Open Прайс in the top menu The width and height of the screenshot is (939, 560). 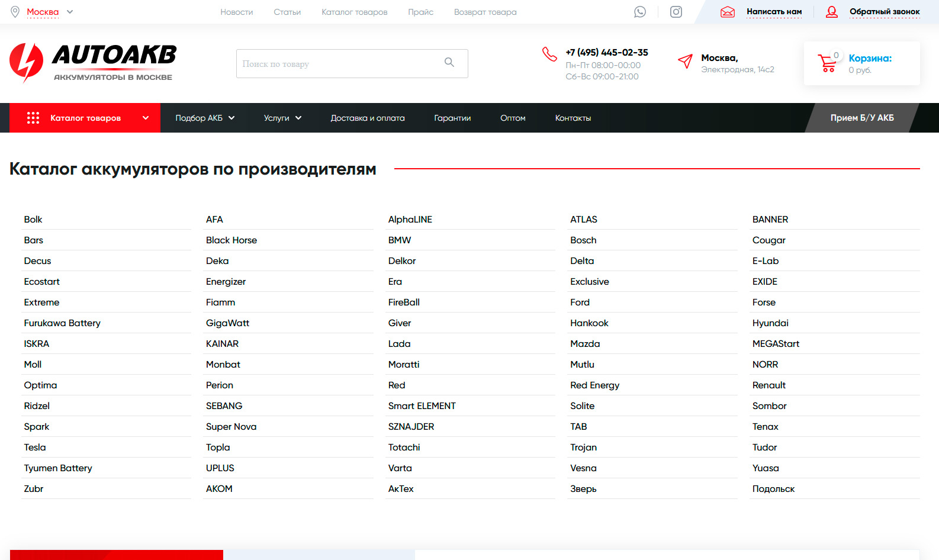pos(421,12)
